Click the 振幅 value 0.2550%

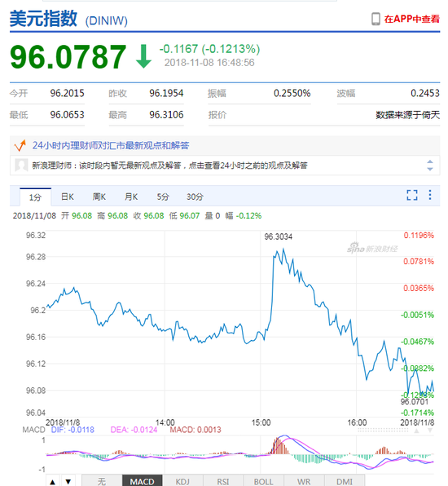click(292, 93)
